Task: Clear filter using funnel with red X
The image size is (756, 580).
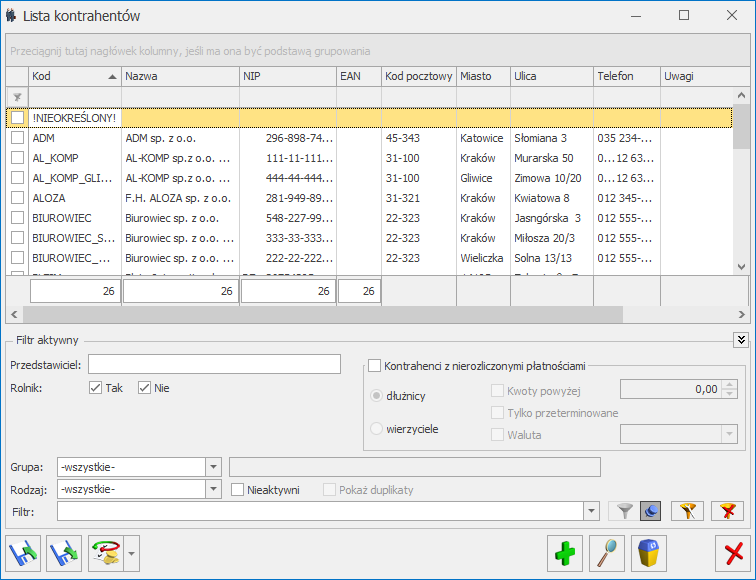Action: [x=727, y=512]
